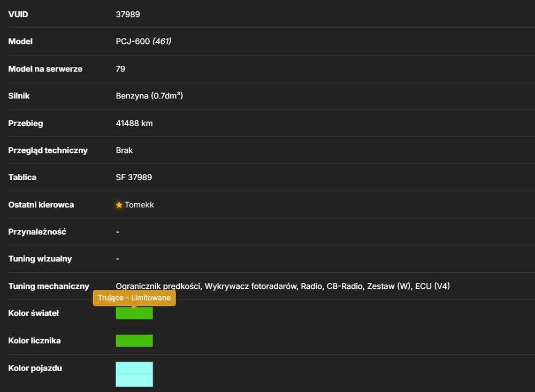Click the CB-Radio tuning entry

pyautogui.click(x=345, y=286)
